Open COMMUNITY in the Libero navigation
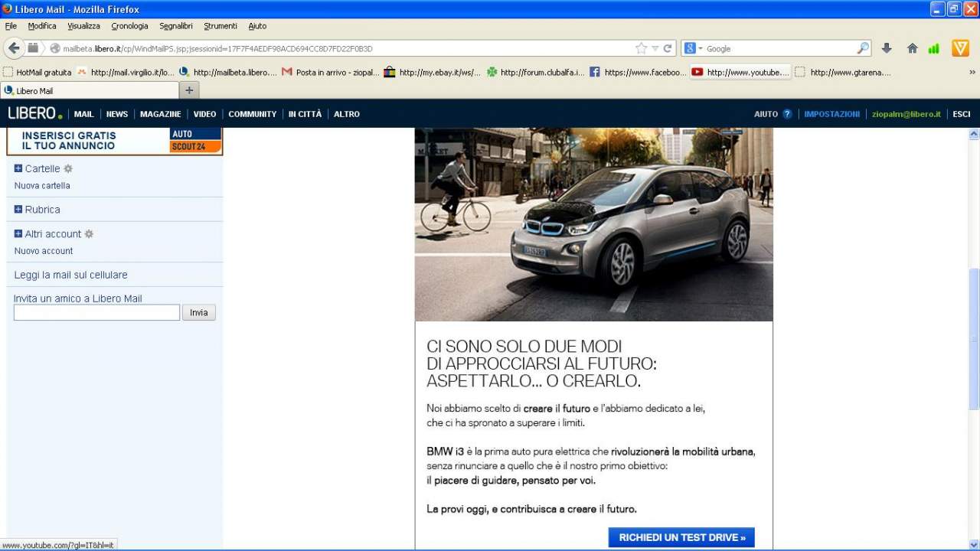980x551 pixels. click(x=252, y=114)
